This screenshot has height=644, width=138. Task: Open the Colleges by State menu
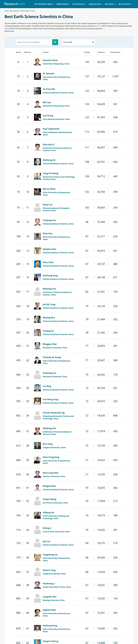tap(95, 4)
